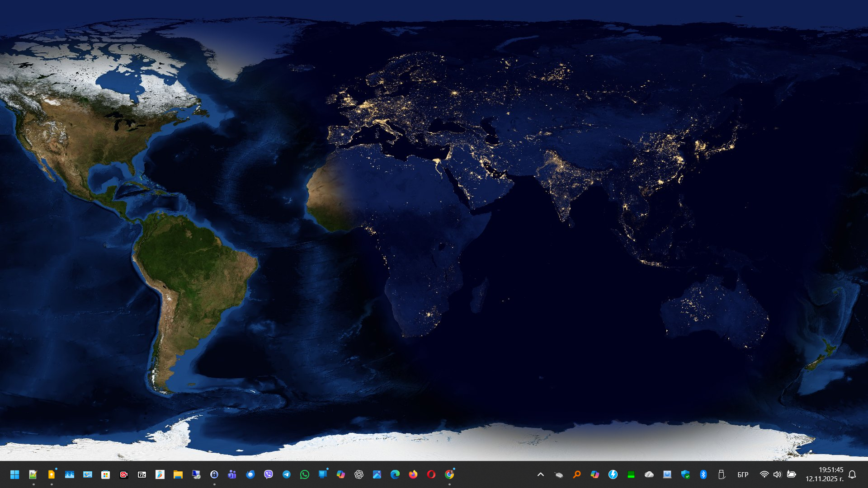Switch to Google Chrome window
This screenshot has height=488, width=868.
tap(449, 474)
